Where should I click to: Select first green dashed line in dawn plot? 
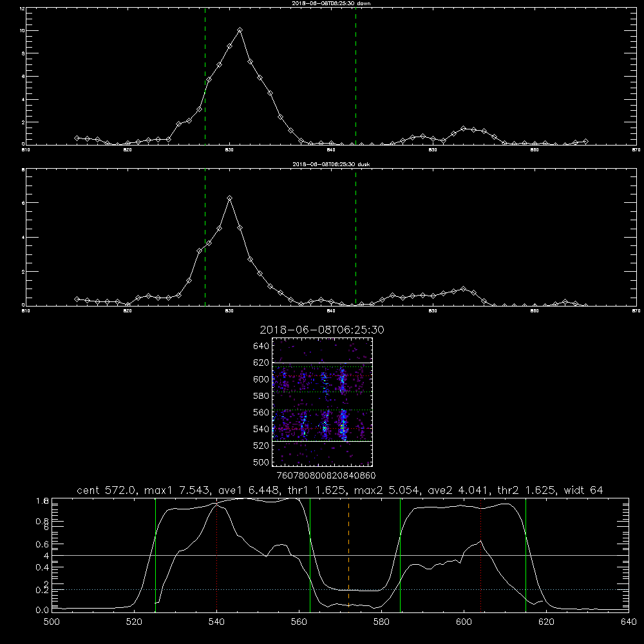click(205, 76)
